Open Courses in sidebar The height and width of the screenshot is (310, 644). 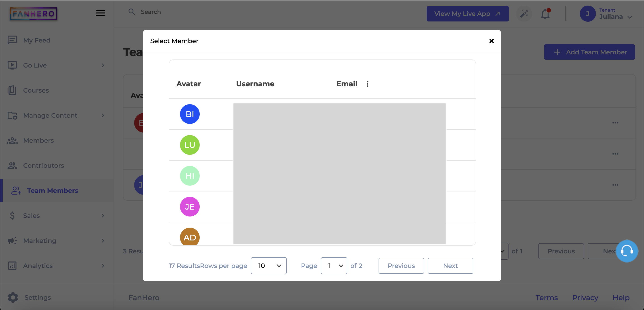pos(36,90)
